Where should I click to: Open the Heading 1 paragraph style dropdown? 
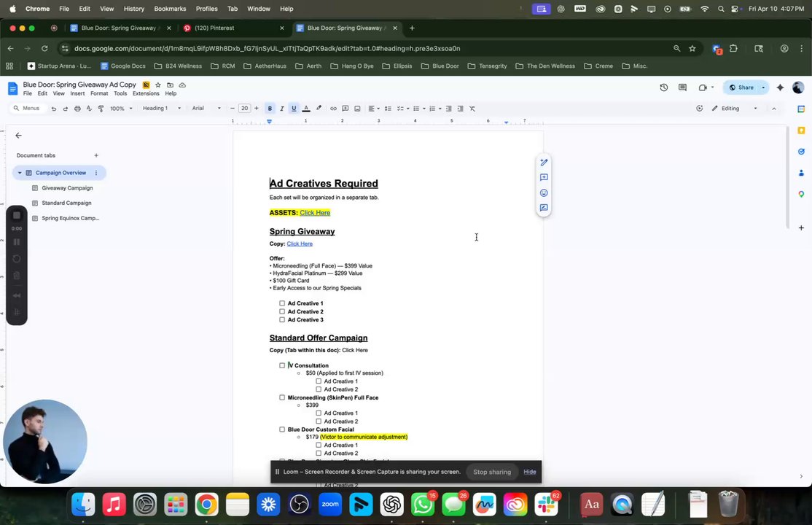click(162, 109)
